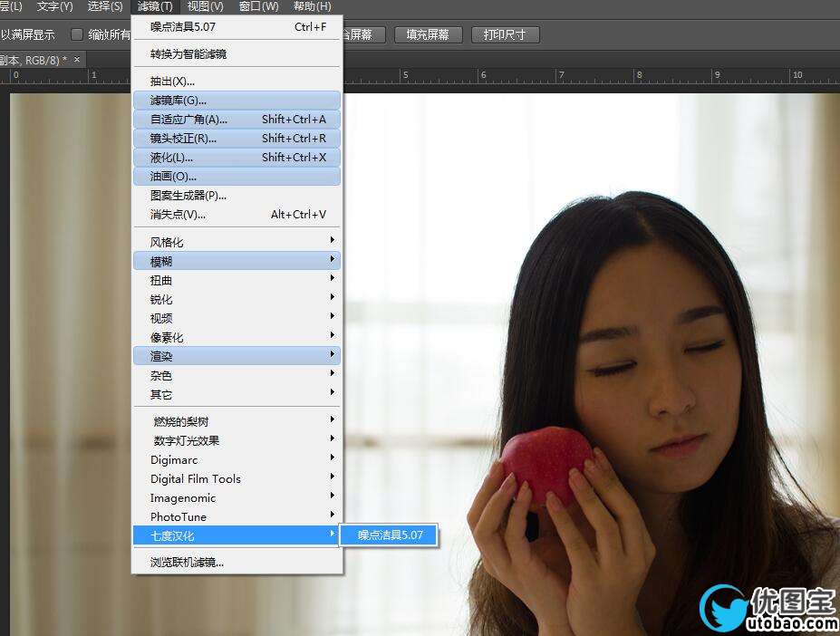Screen dimensions: 840x636
Task: Expand the 扭曲 submenu
Action: [x=237, y=280]
